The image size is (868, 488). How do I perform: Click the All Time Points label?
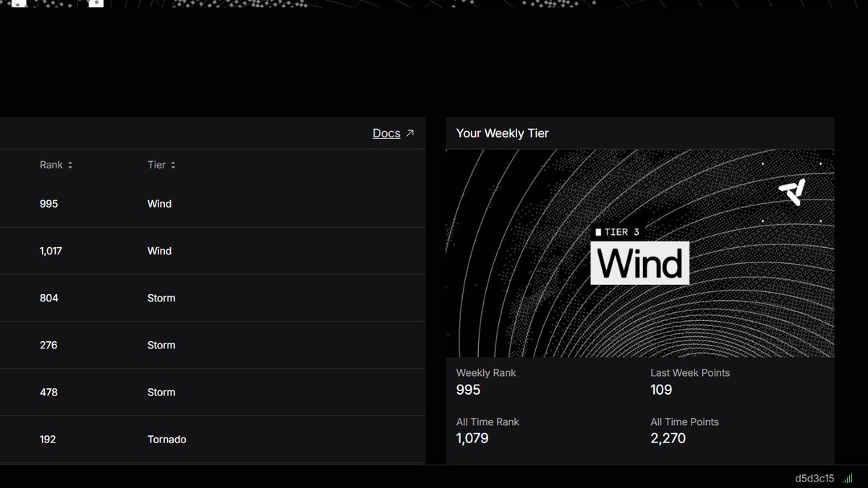click(x=684, y=422)
